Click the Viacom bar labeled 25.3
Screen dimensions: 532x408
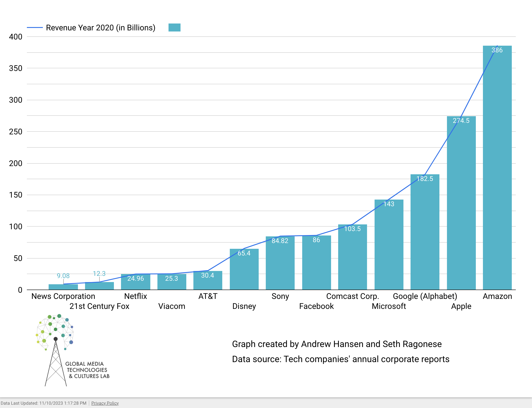(x=172, y=283)
